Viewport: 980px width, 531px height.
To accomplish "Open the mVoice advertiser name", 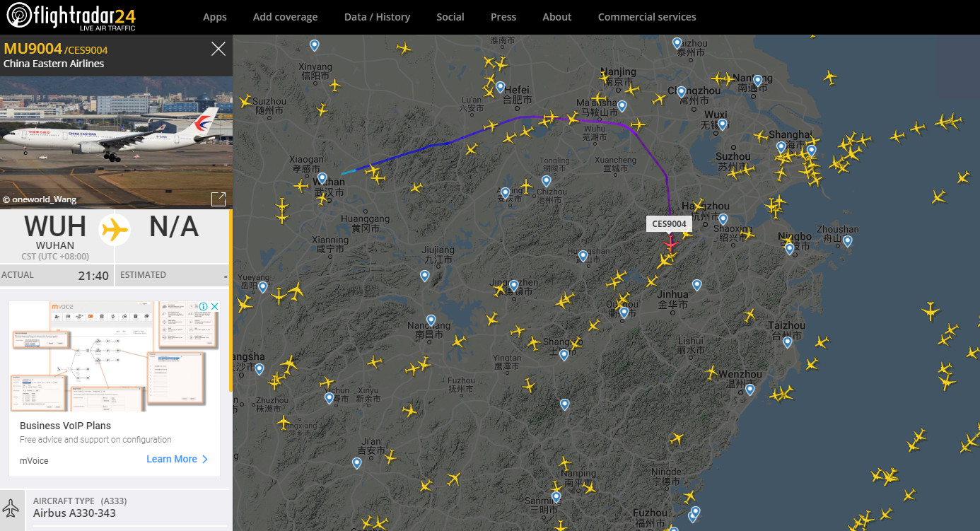I will (x=34, y=461).
